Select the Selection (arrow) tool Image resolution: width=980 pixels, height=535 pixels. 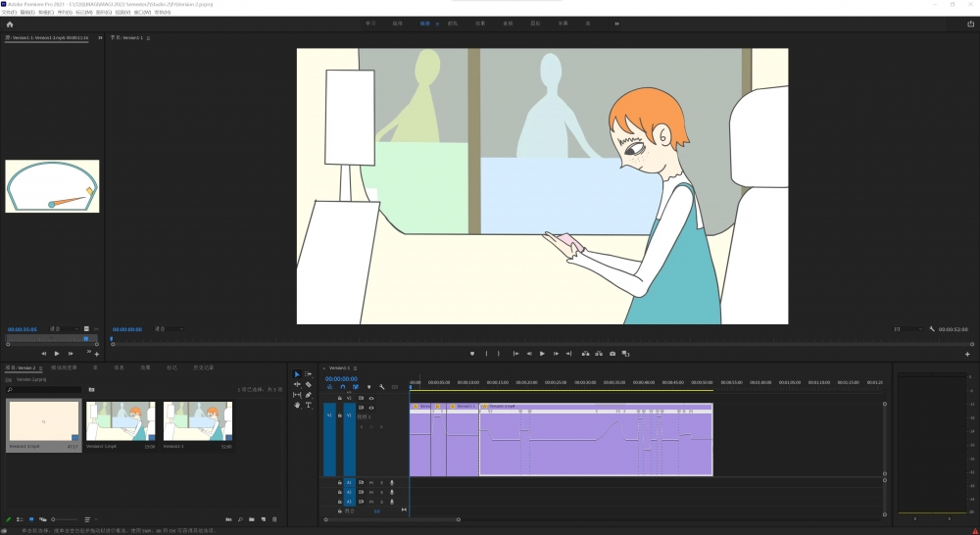pos(297,374)
